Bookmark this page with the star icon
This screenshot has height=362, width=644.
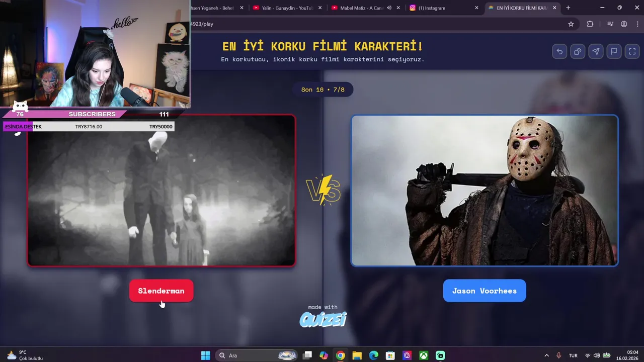point(571,24)
